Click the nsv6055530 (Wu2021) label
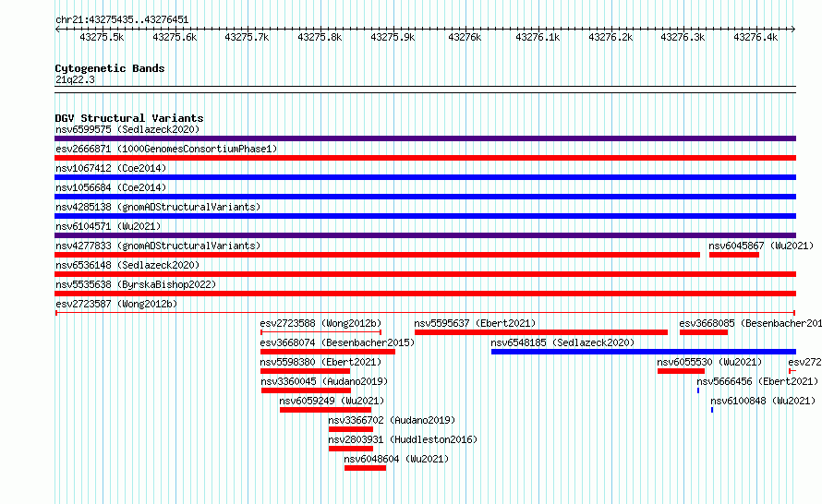The width and height of the screenshot is (822, 504). tap(709, 362)
